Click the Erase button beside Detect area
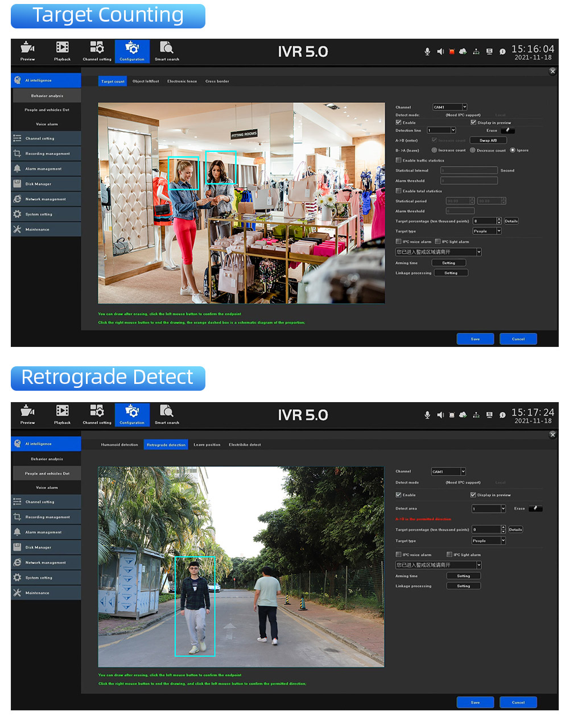Image resolution: width=569 pixels, height=728 pixels. pos(535,508)
